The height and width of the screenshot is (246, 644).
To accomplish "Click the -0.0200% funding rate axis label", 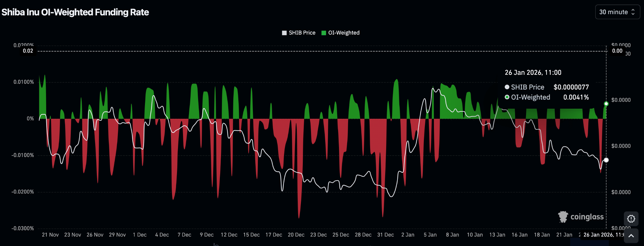I will point(23,192).
